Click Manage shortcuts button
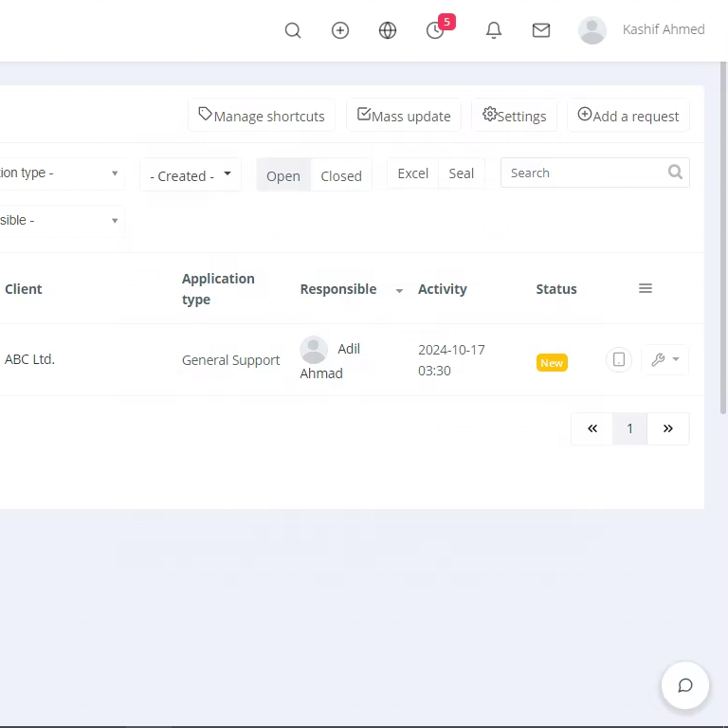 coord(262,116)
